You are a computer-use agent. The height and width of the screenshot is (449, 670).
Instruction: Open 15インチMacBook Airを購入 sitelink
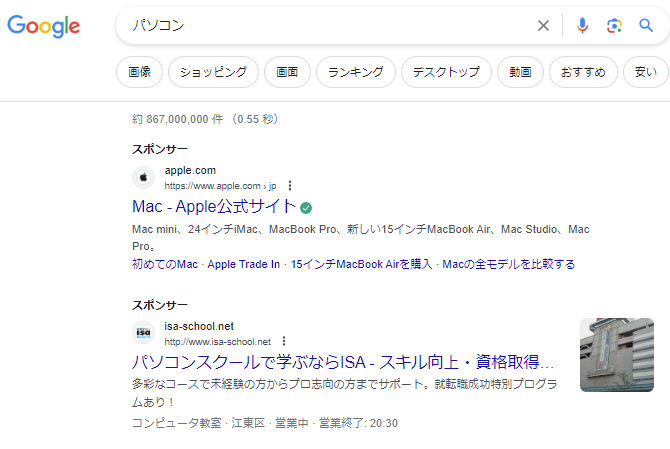coord(361,264)
